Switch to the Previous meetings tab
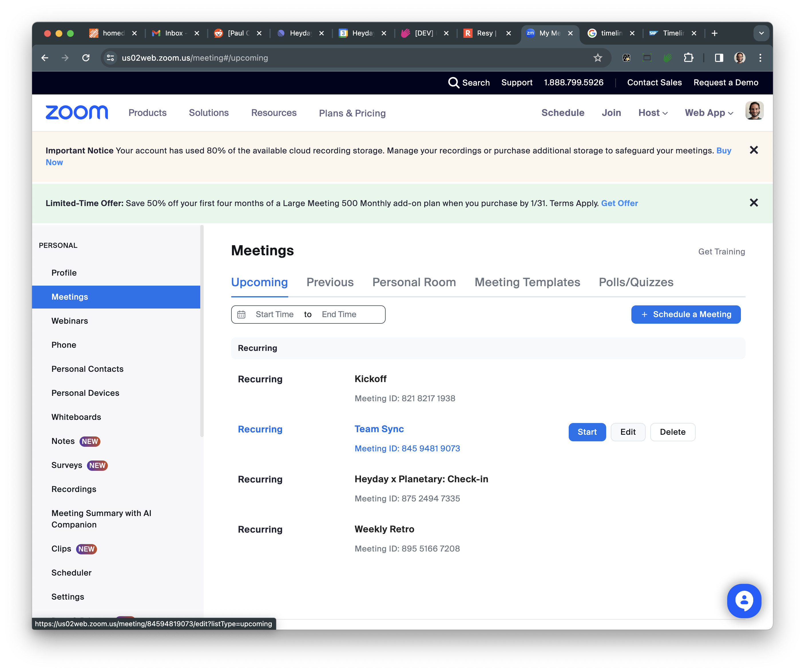The image size is (805, 672). tap(330, 282)
